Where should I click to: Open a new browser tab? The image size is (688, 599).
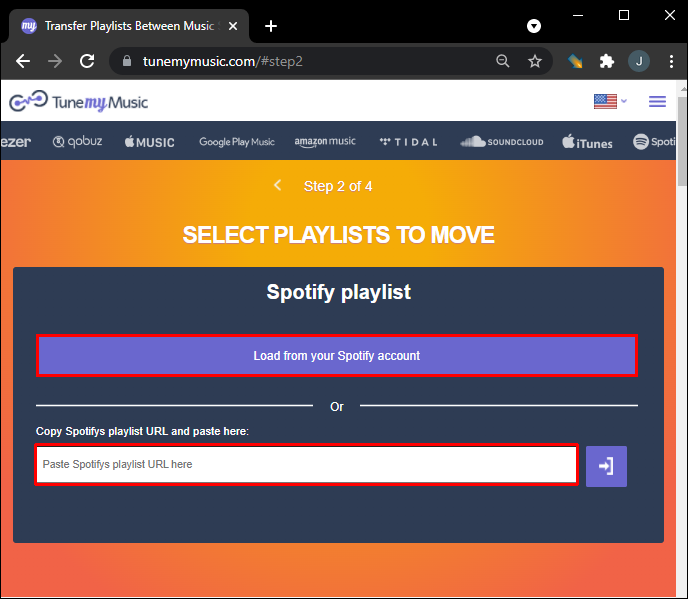(x=270, y=26)
